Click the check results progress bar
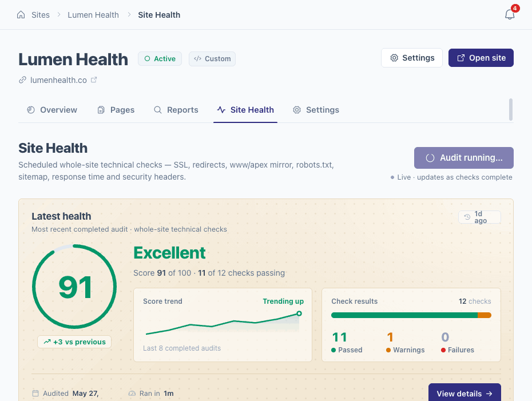532x401 pixels. tap(411, 315)
